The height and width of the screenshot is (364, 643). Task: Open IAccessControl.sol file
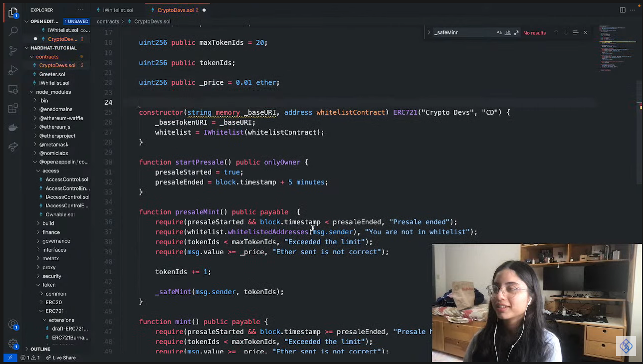point(67,197)
